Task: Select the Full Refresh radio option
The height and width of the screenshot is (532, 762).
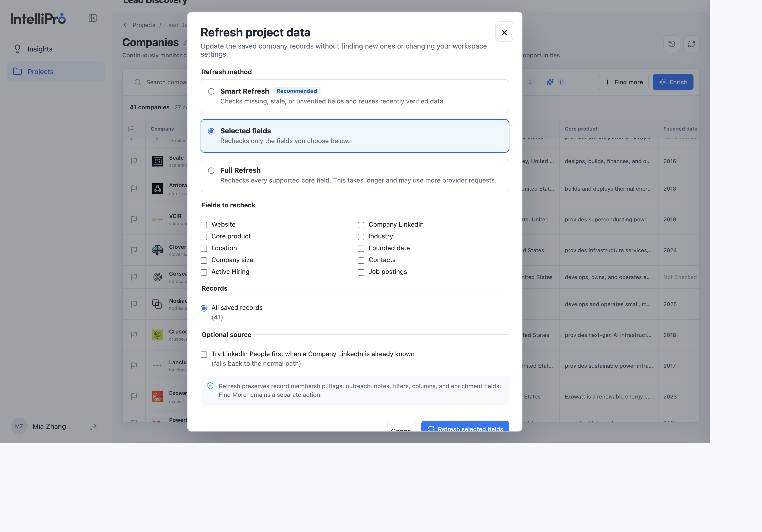Action: click(211, 170)
